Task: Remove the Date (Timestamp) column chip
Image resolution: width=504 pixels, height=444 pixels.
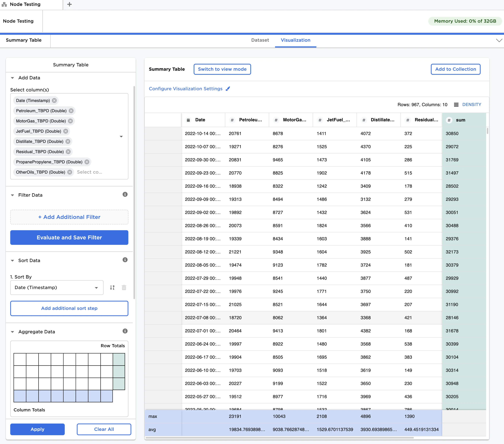Action: pos(54,100)
